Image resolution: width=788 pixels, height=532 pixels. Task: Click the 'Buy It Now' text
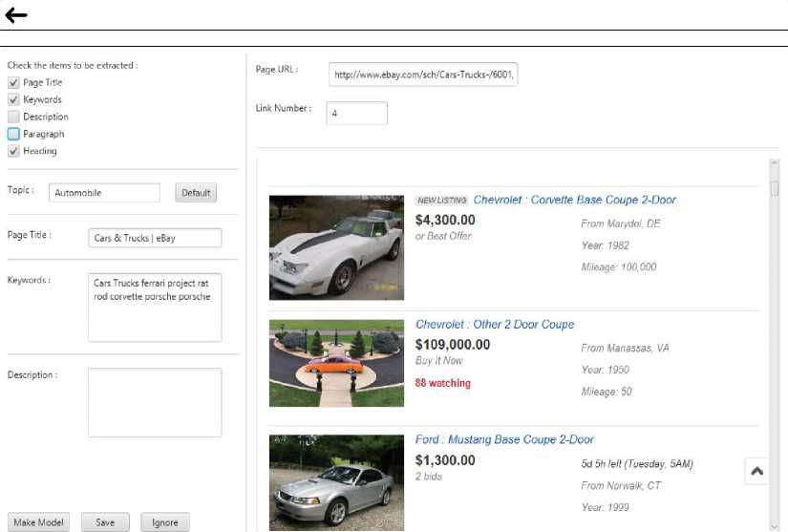click(438, 361)
